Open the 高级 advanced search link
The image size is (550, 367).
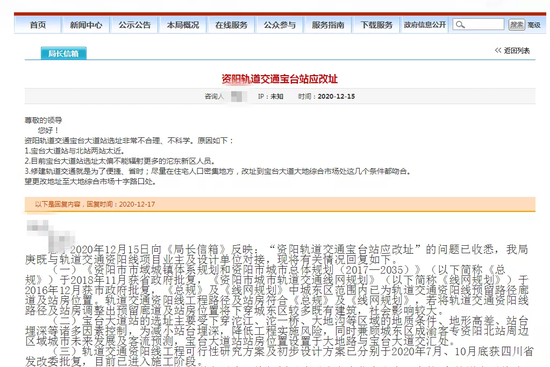(x=534, y=25)
